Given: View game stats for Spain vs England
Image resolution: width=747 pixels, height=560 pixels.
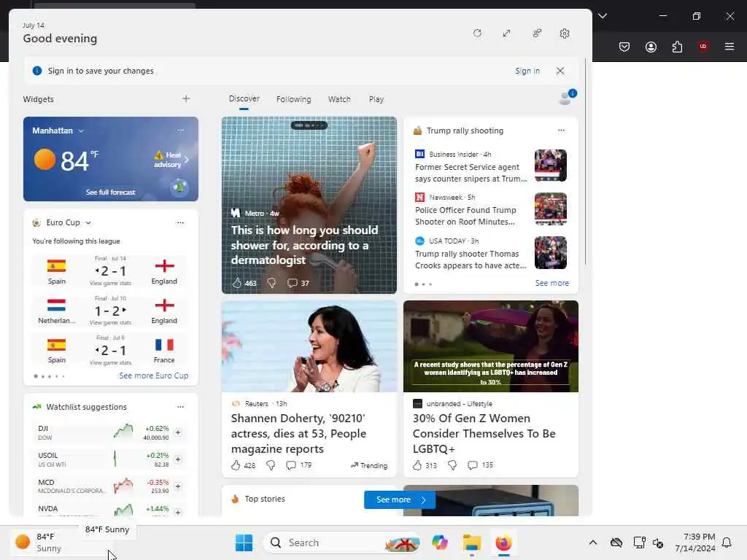Looking at the screenshot, I should [111, 284].
